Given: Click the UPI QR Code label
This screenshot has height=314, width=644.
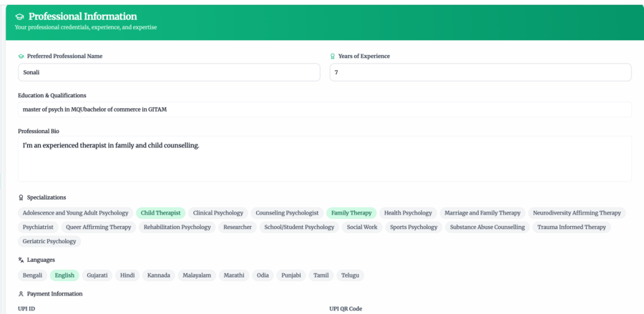Looking at the screenshot, I should [x=346, y=309].
